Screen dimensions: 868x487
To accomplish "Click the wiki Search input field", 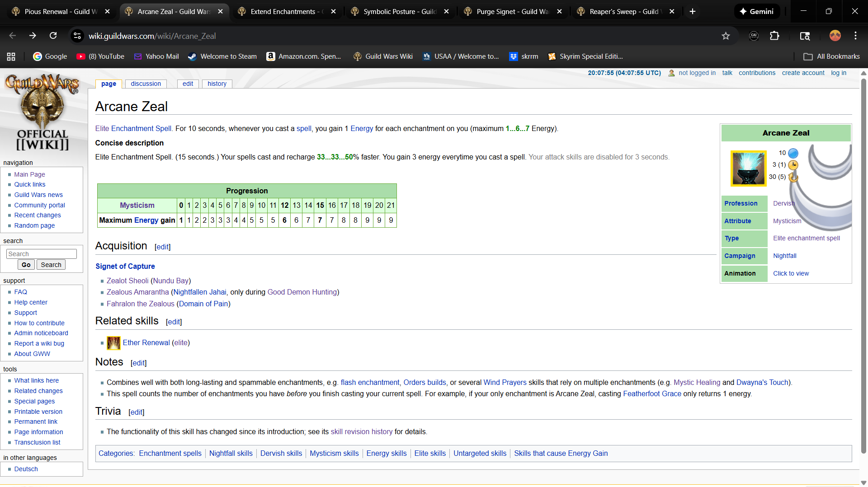I will 42,254.
